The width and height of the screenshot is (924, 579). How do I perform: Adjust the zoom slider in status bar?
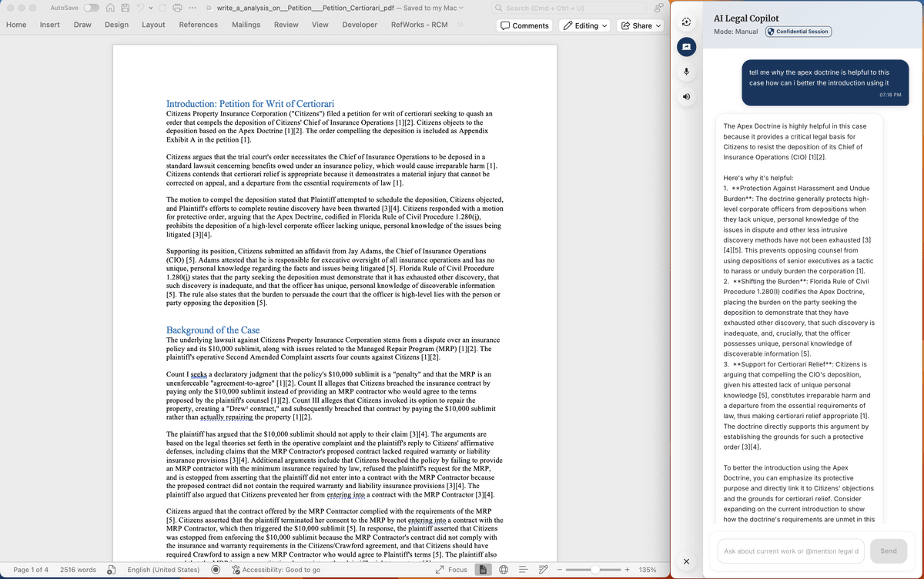point(594,570)
